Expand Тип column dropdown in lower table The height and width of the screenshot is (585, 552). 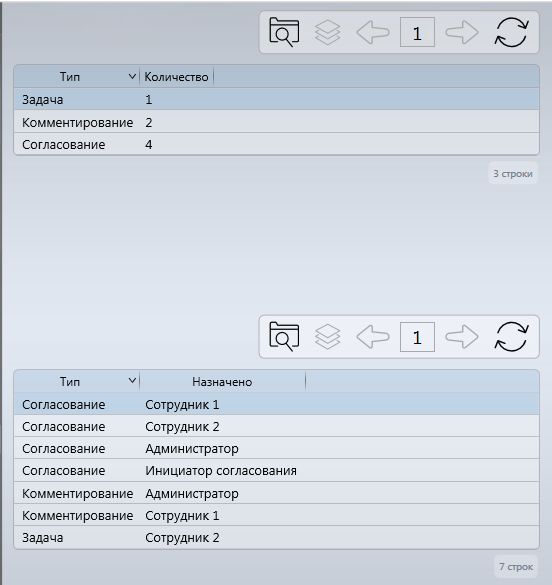(132, 381)
